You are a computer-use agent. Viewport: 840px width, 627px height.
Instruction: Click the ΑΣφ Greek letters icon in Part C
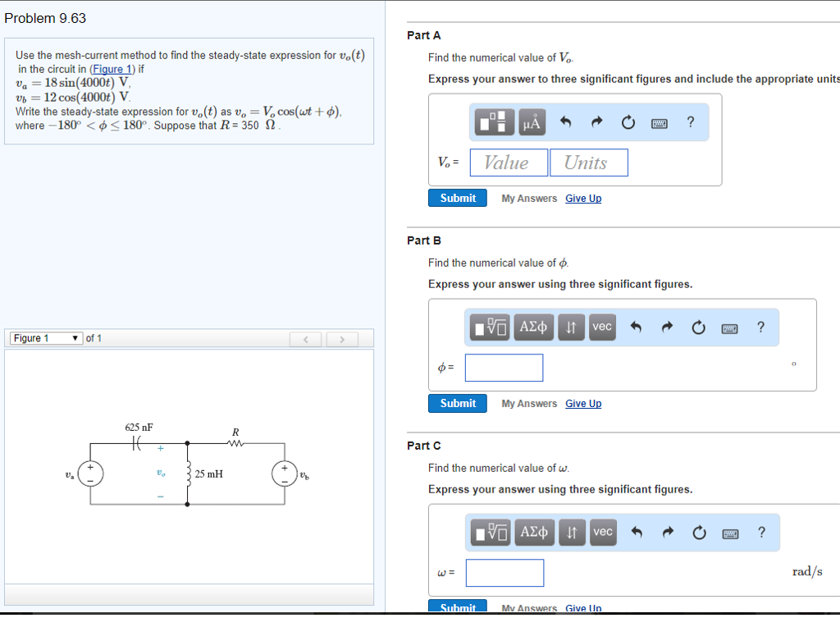click(x=534, y=532)
